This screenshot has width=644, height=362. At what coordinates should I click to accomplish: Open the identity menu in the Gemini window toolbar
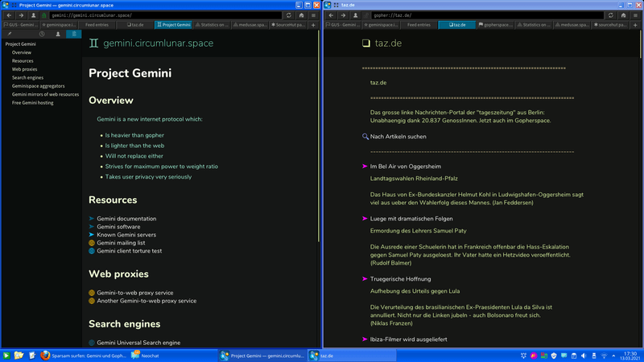33,15
